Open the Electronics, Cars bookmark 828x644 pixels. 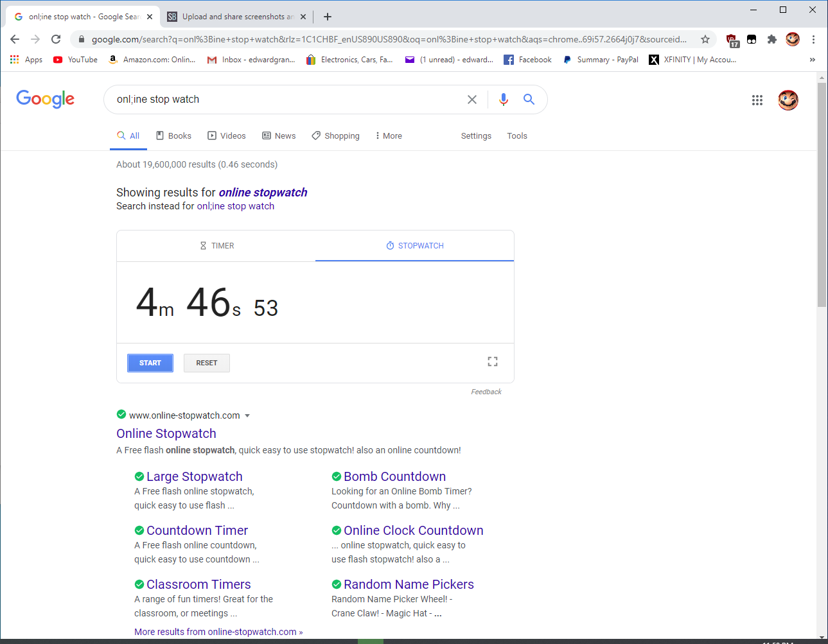pos(349,60)
